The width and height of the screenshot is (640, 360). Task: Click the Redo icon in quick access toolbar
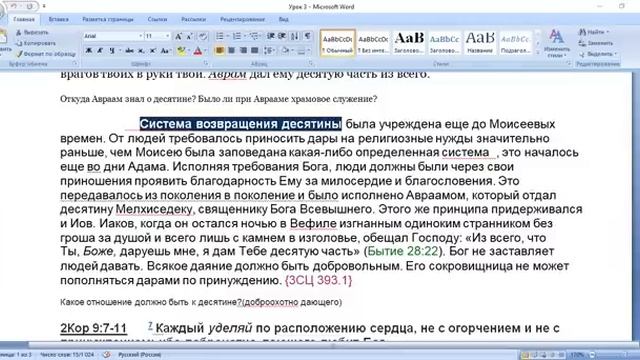point(30,7)
